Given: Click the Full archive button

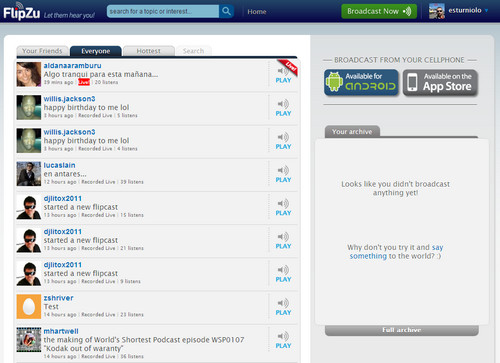Looking at the screenshot, I should click(x=402, y=330).
